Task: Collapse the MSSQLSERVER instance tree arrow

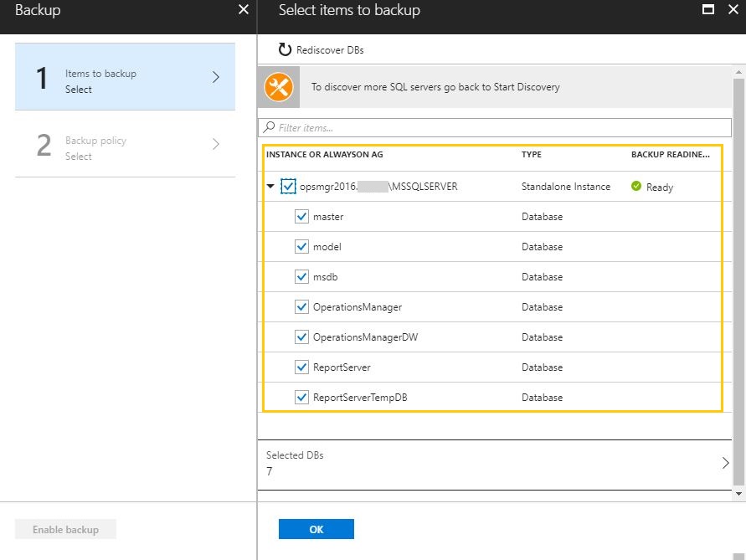Action: coord(270,186)
